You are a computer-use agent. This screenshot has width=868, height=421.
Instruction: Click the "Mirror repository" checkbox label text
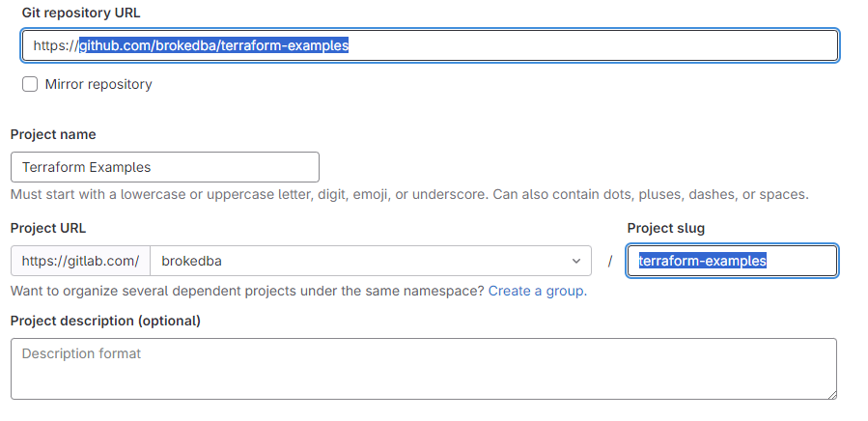[x=98, y=84]
